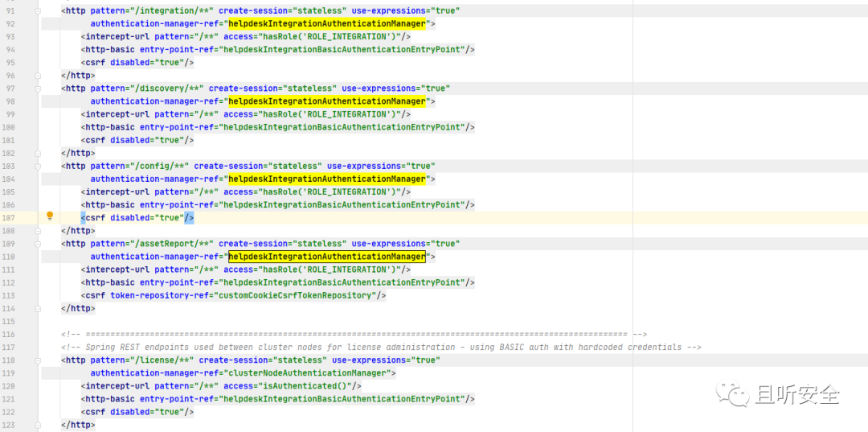The height and width of the screenshot is (432, 868).
Task: Click highlighted helpdeskIntegrationAuthenticationManager on line 92
Action: pos(327,24)
